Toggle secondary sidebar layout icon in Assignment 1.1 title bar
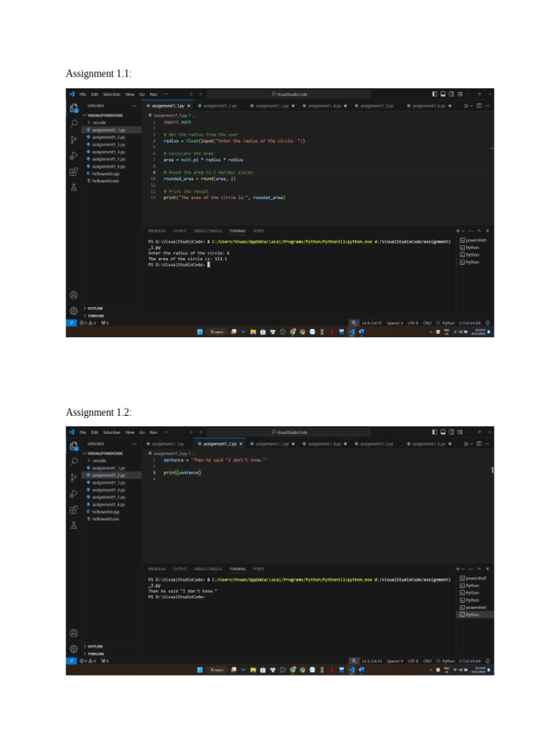Viewport: 560px width, 747px height. pos(451,94)
